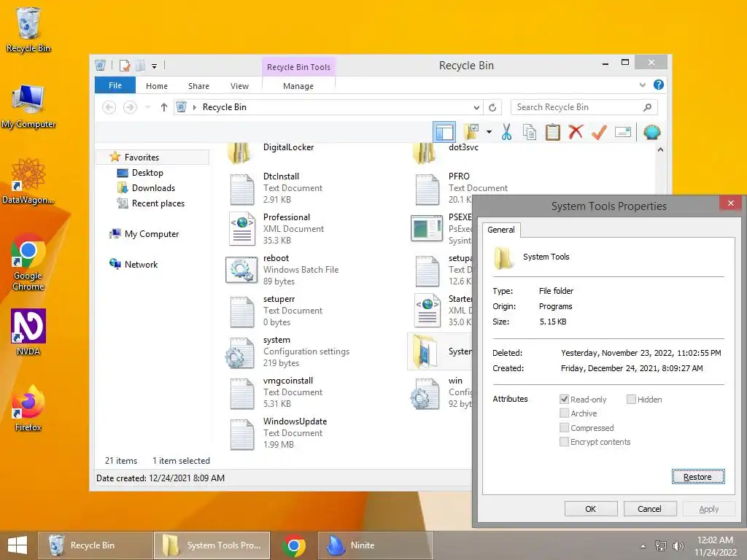Switch to Ninite in taskbar
This screenshot has height=560, width=747.
coord(375,545)
